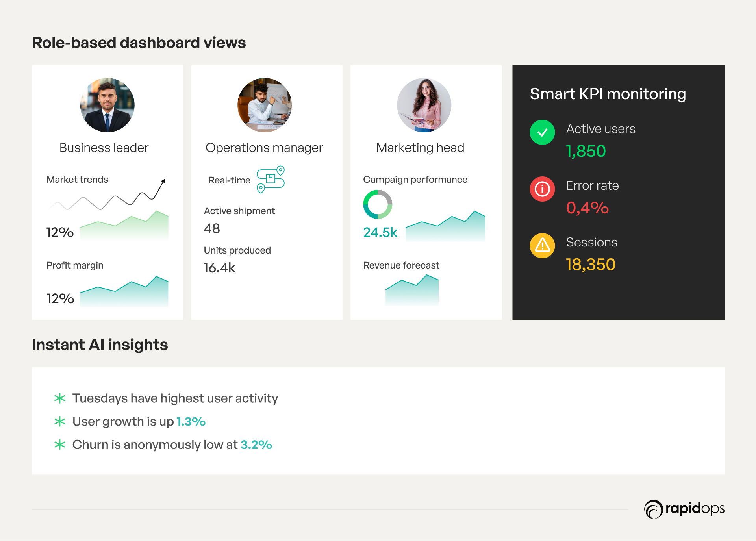Click the 'Units produced' label

click(x=237, y=250)
